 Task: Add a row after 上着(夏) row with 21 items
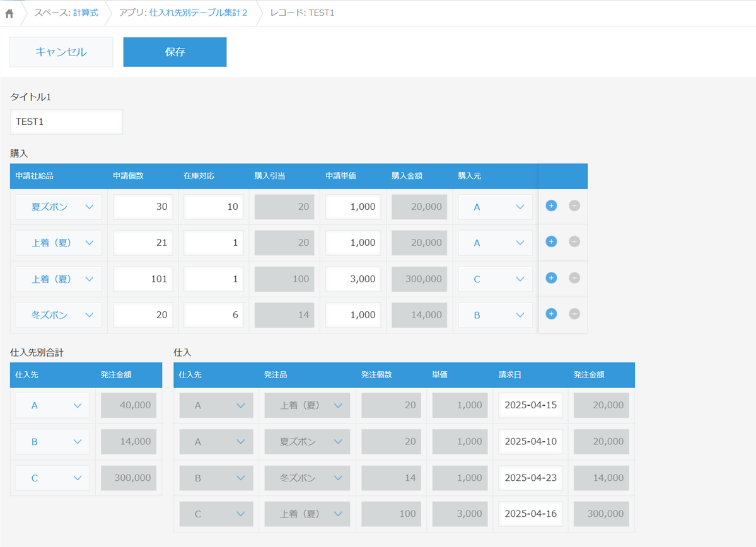click(551, 241)
